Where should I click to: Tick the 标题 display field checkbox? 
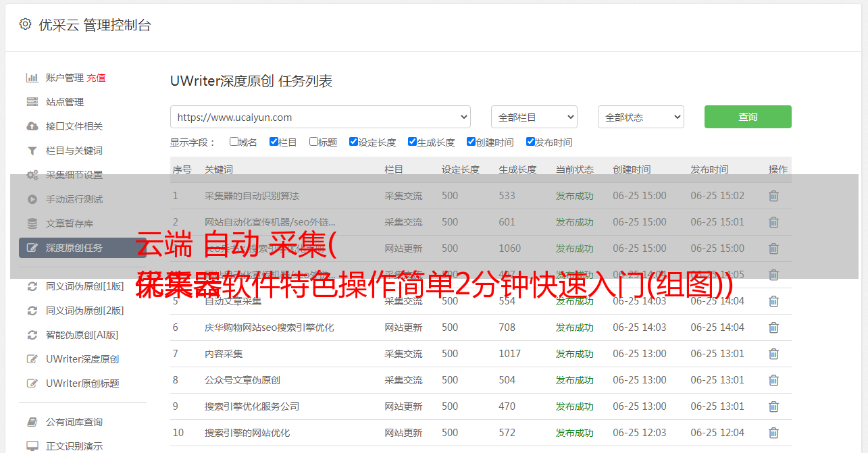(313, 142)
